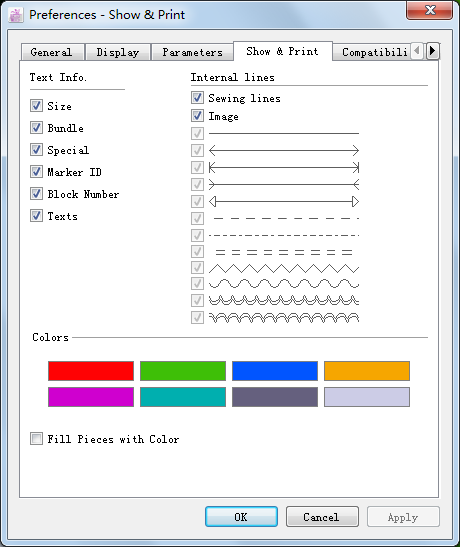Uncheck the Sewing lines checkbox

(x=197, y=98)
